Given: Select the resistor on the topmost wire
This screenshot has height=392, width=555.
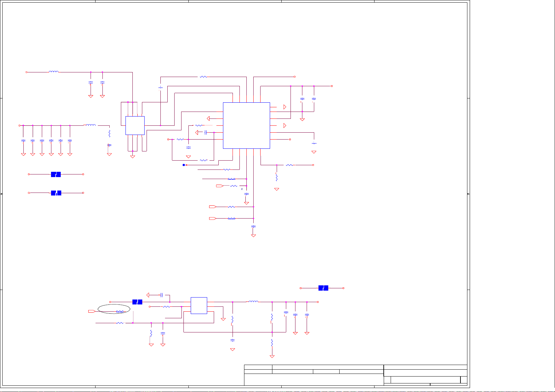Looking at the screenshot, I should pos(203,77).
